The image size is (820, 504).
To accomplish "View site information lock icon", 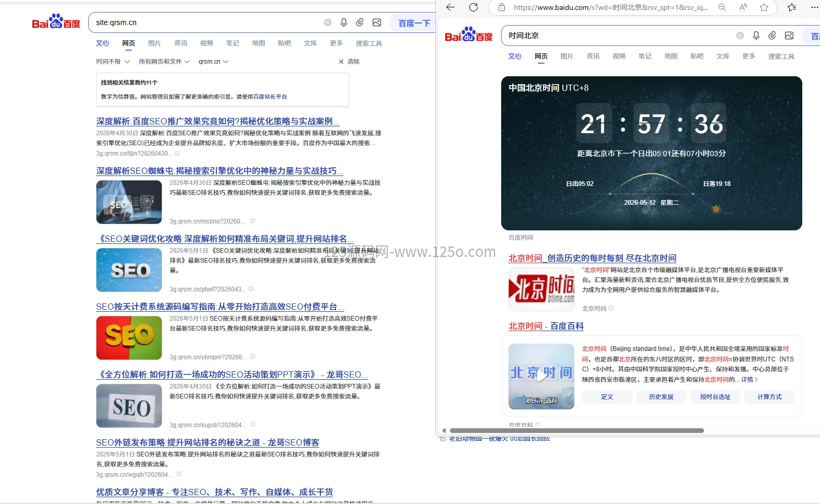I will point(502,7).
